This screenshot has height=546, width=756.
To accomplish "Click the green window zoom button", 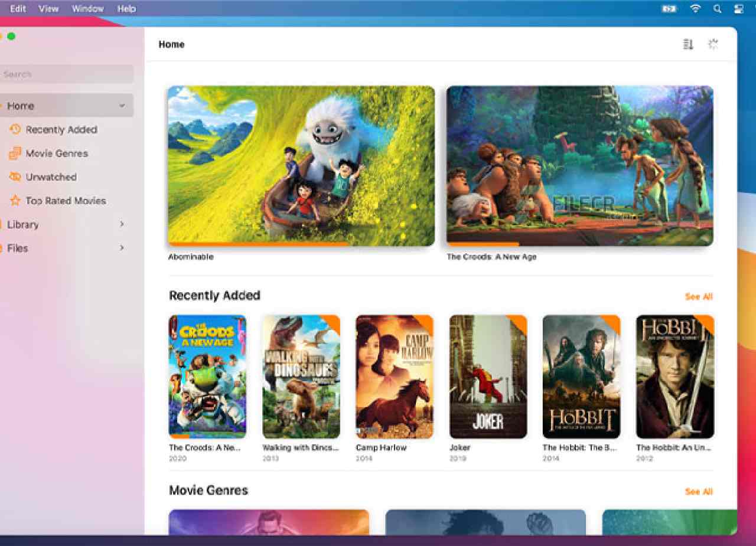I will click(x=11, y=36).
